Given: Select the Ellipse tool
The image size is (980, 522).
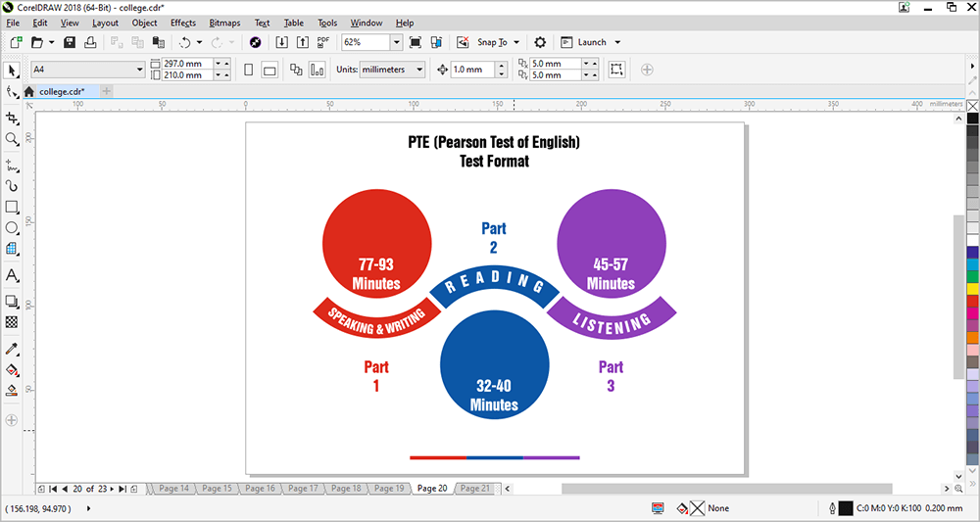Looking at the screenshot, I should pyautogui.click(x=11, y=227).
